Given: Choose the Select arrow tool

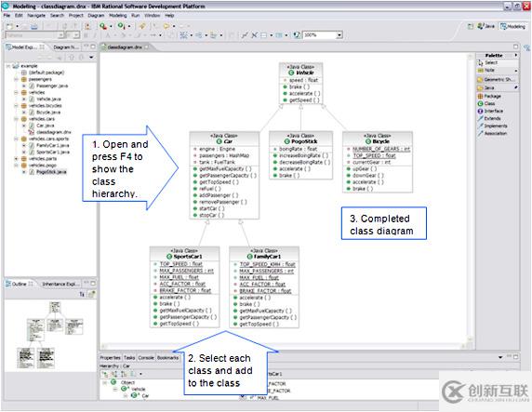Looking at the screenshot, I should click(487, 62).
